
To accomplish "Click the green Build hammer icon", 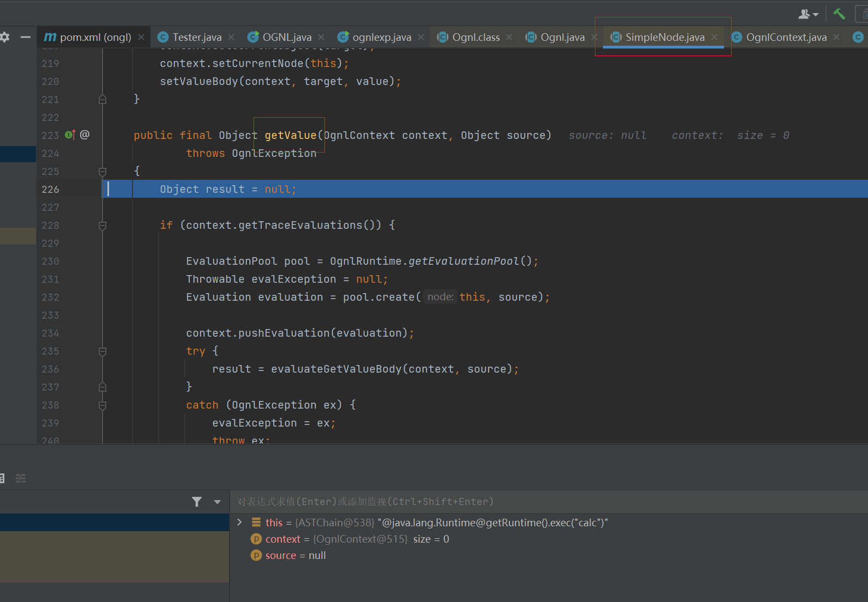I will [x=839, y=14].
